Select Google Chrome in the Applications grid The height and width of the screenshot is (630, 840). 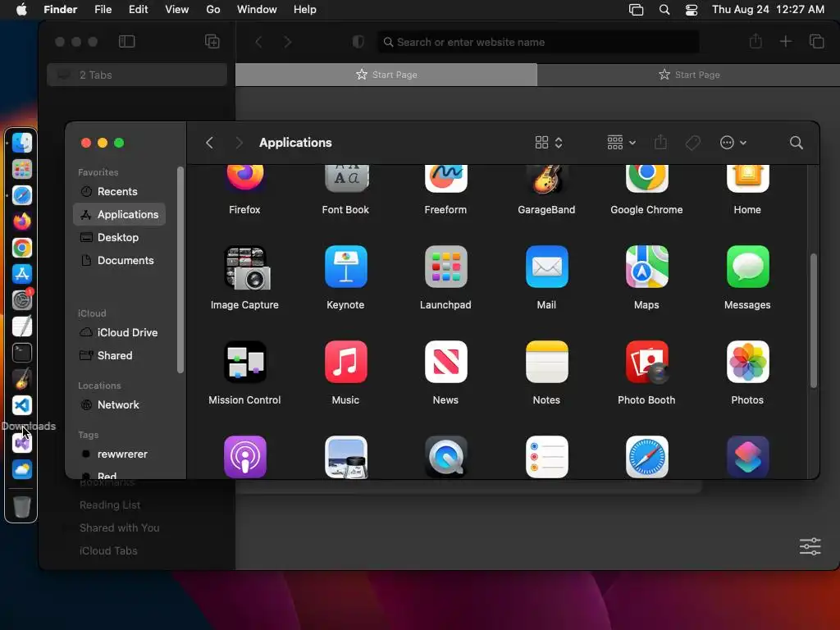(x=646, y=178)
